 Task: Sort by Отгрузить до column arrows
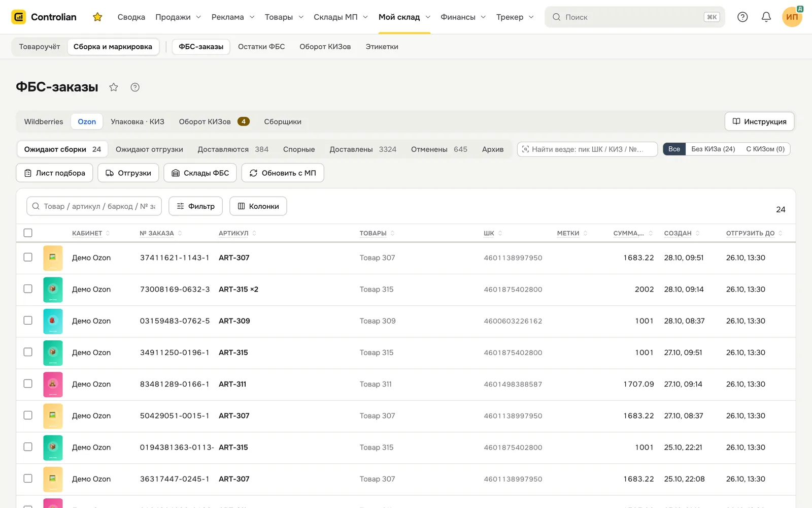781,233
